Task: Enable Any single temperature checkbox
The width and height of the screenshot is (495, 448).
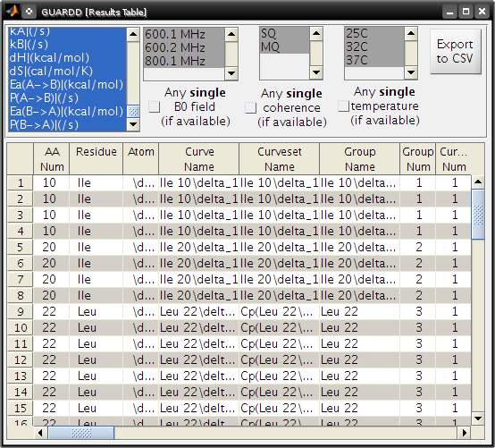Action: point(343,106)
